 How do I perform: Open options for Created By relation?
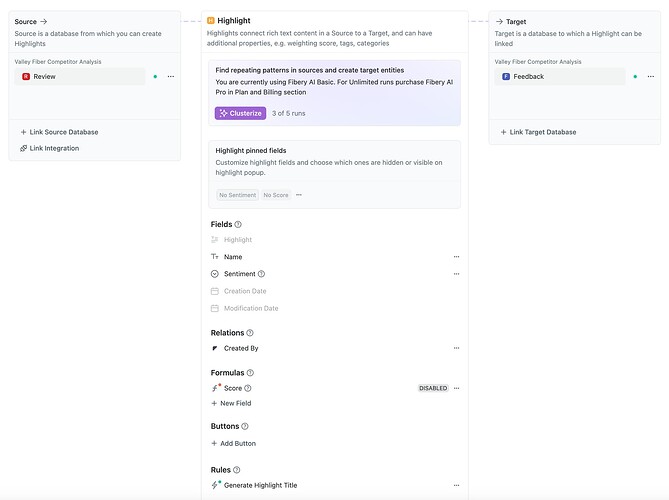(x=456, y=348)
